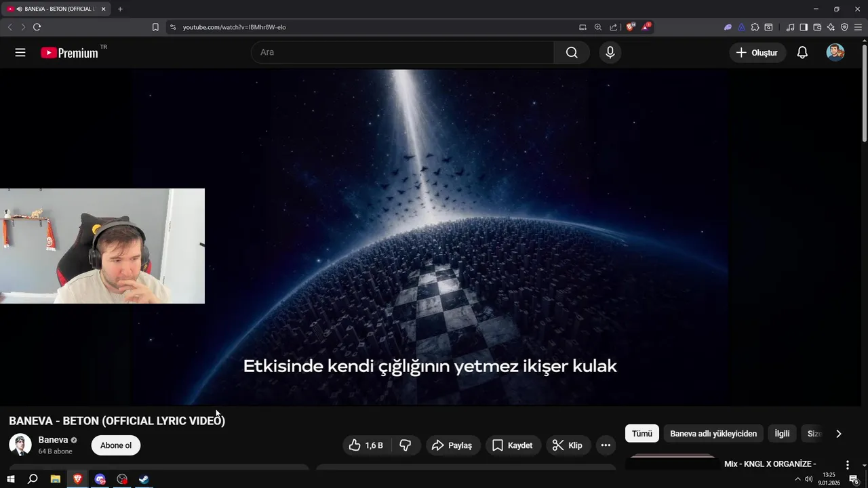Image resolution: width=868 pixels, height=488 pixels.
Task: Open the Mix - KNGL X ORGANİZE suggestion title
Action: pos(770,464)
